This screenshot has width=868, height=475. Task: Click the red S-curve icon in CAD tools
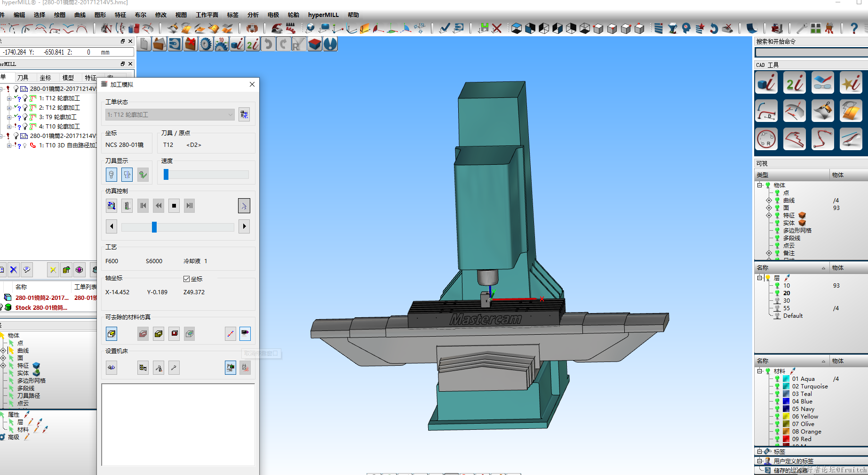pos(822,139)
